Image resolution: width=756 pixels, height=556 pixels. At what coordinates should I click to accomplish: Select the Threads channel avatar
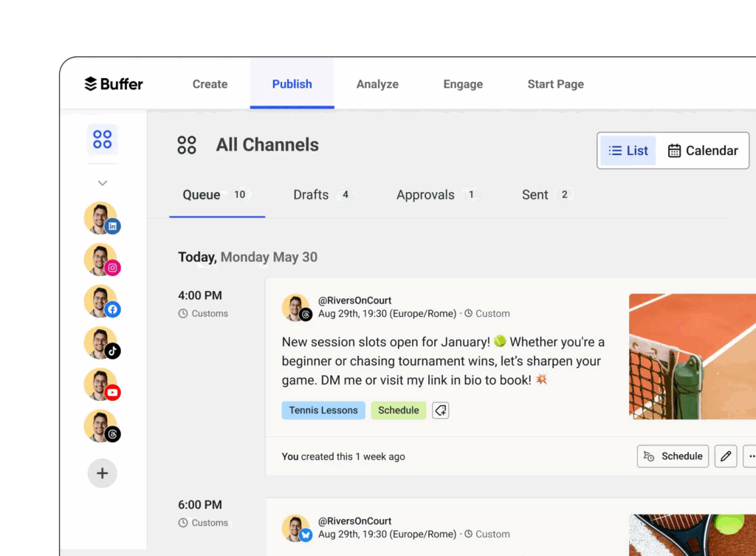102,426
